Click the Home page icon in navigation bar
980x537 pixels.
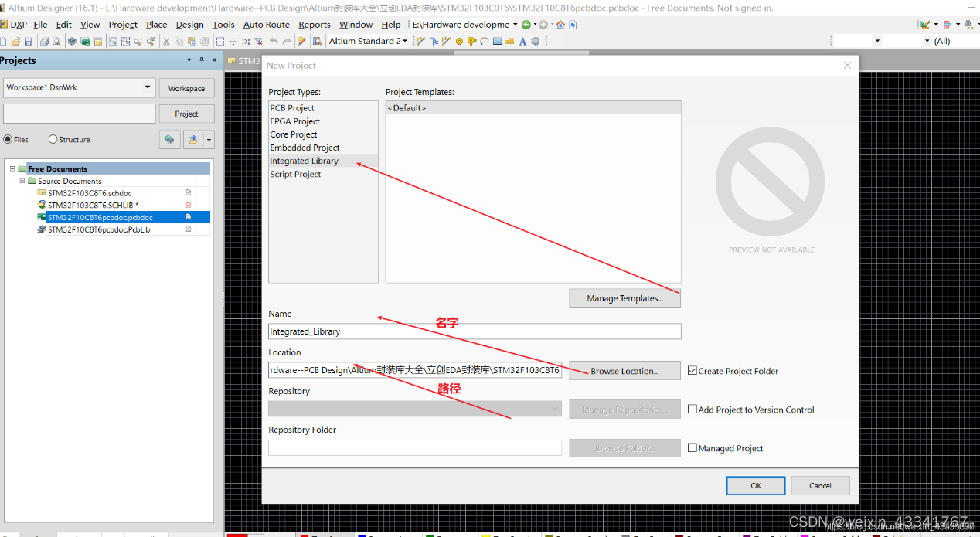click(x=560, y=25)
